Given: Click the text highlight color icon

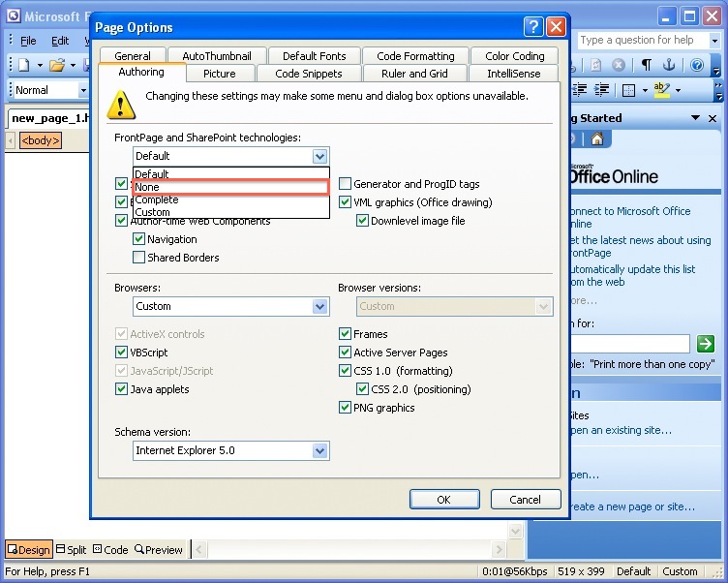Looking at the screenshot, I should pos(662,90).
